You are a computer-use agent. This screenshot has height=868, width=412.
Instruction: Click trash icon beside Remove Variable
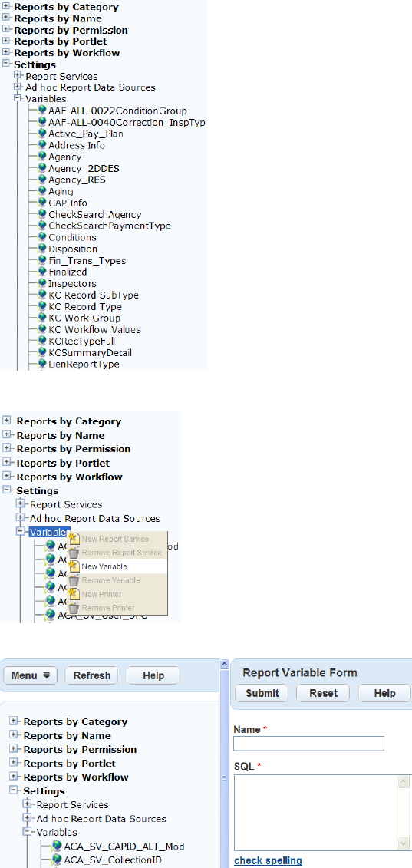(74, 580)
